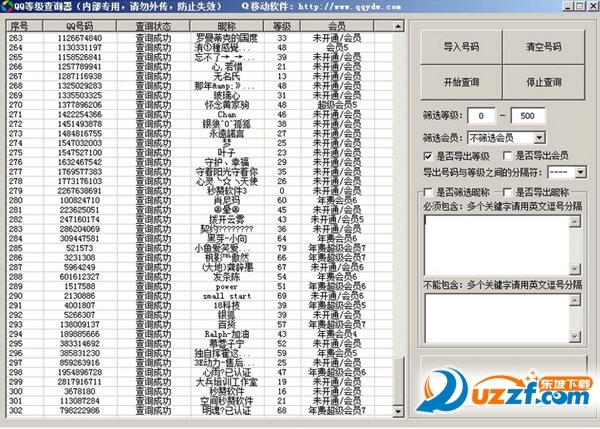Click the app icon in the title bar

click(x=6, y=6)
